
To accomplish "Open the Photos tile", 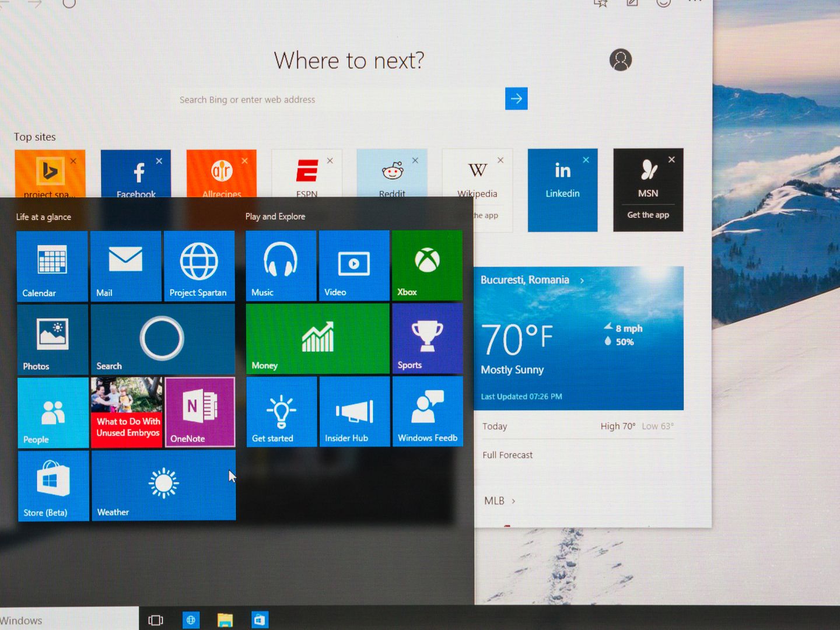I will click(52, 339).
